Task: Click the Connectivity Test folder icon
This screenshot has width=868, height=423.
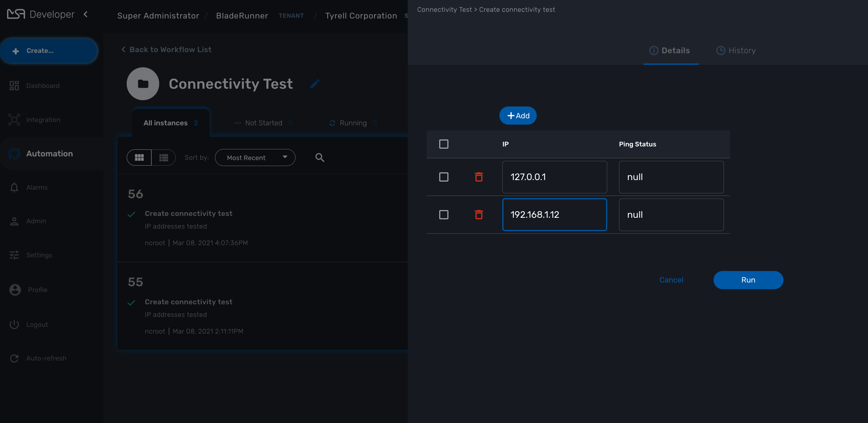Action: pyautogui.click(x=143, y=84)
